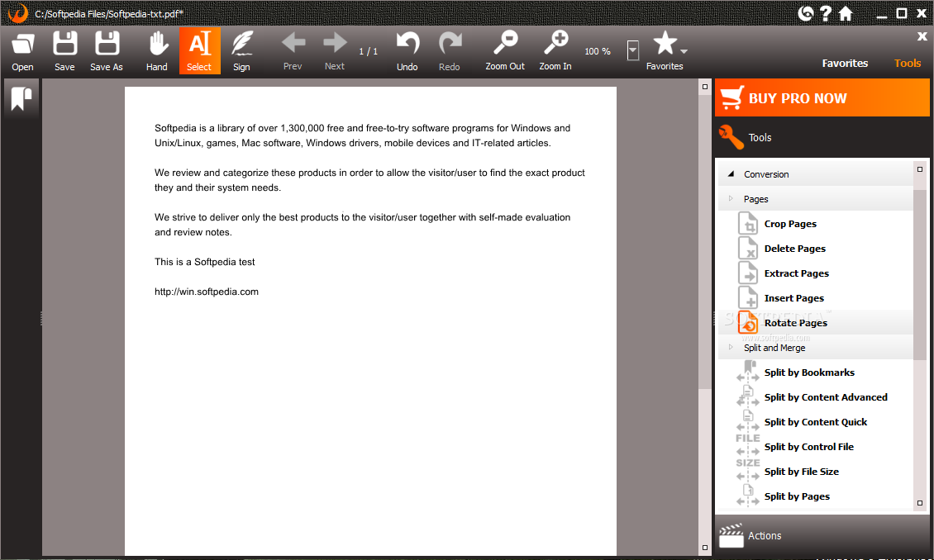This screenshot has width=934, height=560.
Task: Click the Favorites star icon
Action: [665, 44]
